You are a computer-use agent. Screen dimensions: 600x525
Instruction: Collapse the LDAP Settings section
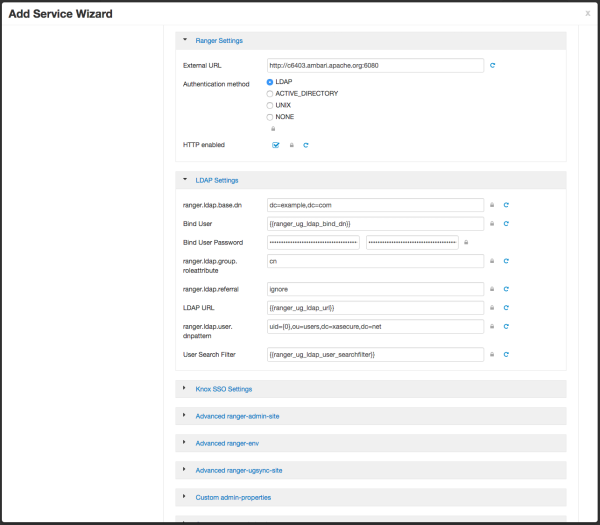pos(216,180)
